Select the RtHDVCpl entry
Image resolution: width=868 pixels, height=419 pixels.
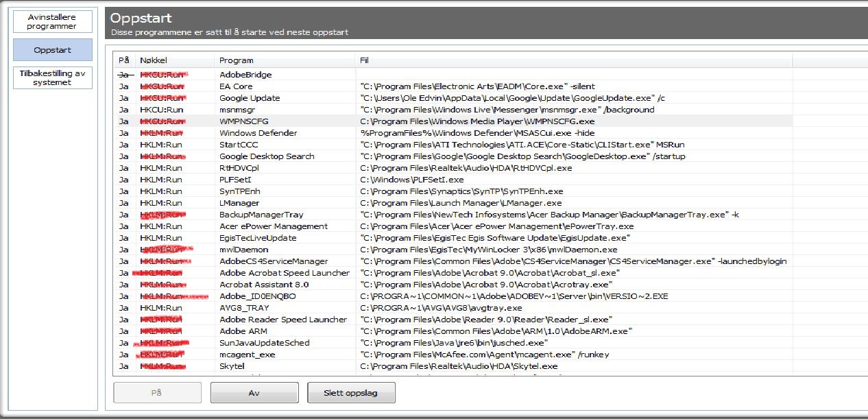click(x=239, y=168)
